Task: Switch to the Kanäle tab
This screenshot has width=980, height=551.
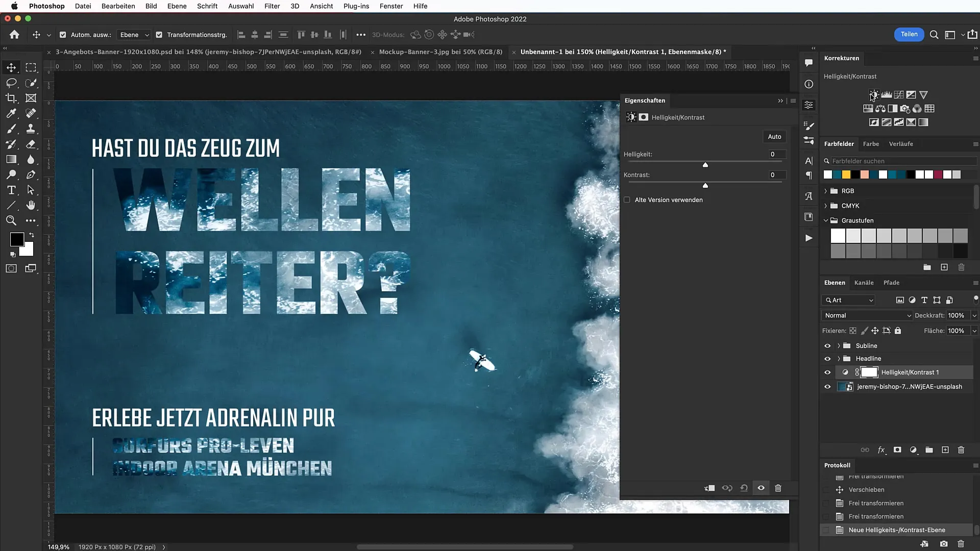Action: point(864,283)
